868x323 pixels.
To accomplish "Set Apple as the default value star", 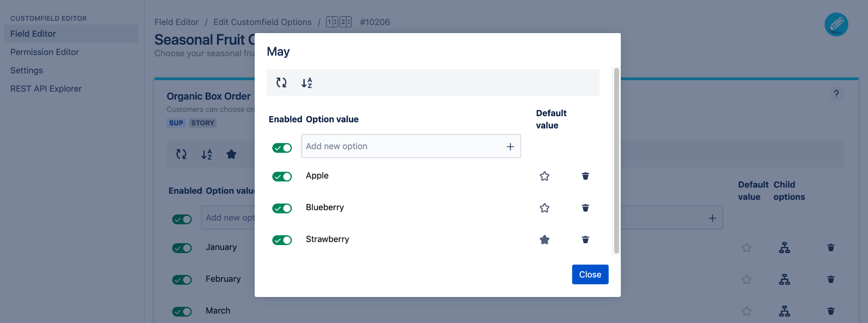I will tap(544, 176).
